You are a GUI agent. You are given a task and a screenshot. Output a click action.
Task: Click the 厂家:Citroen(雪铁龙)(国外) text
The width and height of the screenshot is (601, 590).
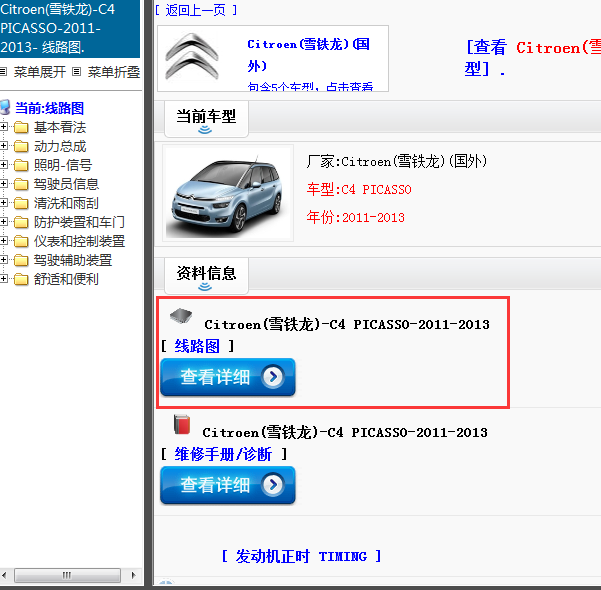tap(397, 161)
